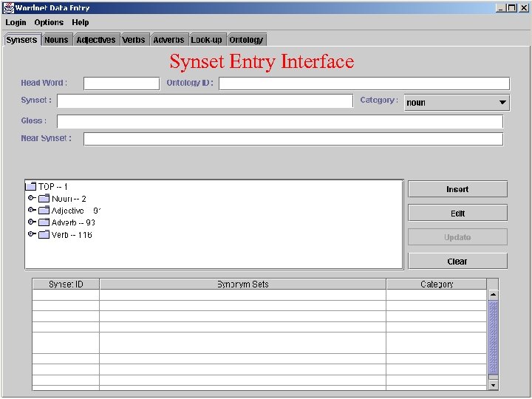Switch to the Synsets tab

coord(21,40)
